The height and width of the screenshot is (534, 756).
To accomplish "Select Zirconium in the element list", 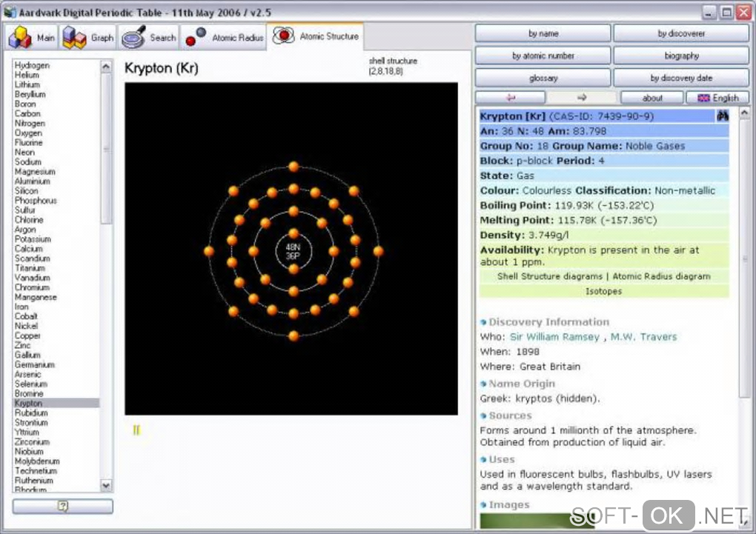I will 56,441.
